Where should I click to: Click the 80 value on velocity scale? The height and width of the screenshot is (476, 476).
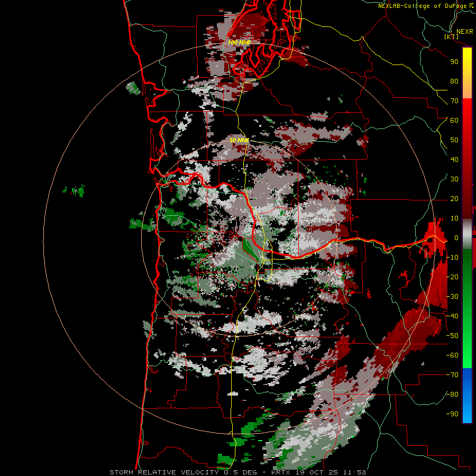[454, 81]
